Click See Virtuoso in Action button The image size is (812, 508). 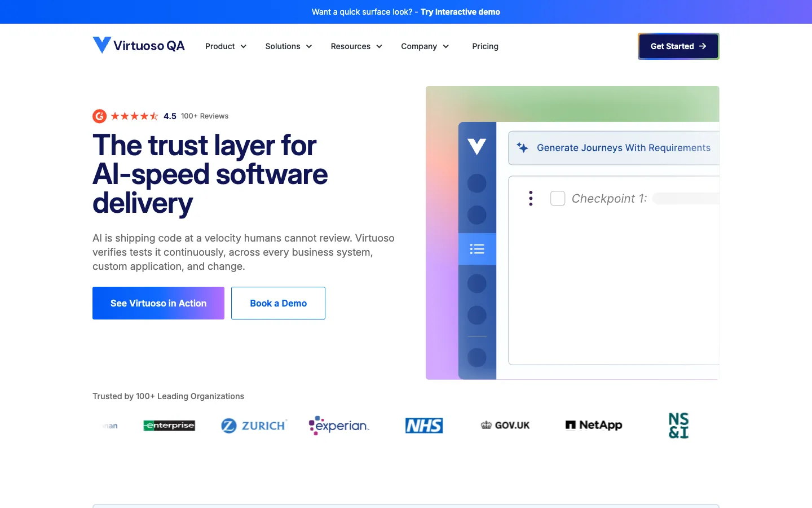click(x=158, y=303)
